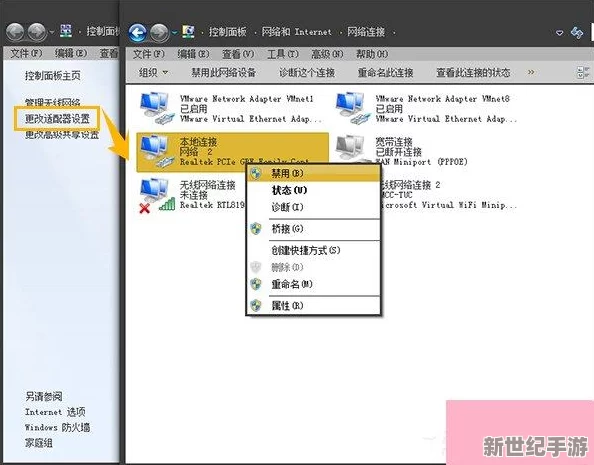Select the 本地连接 name text

[198, 142]
